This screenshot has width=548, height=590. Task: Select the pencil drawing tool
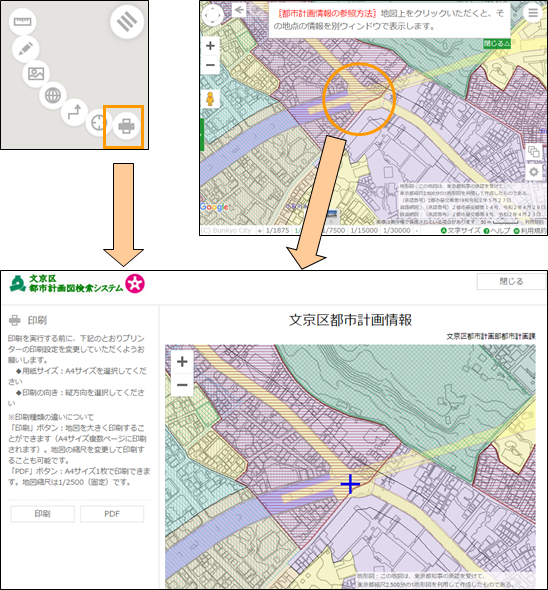click(x=26, y=49)
